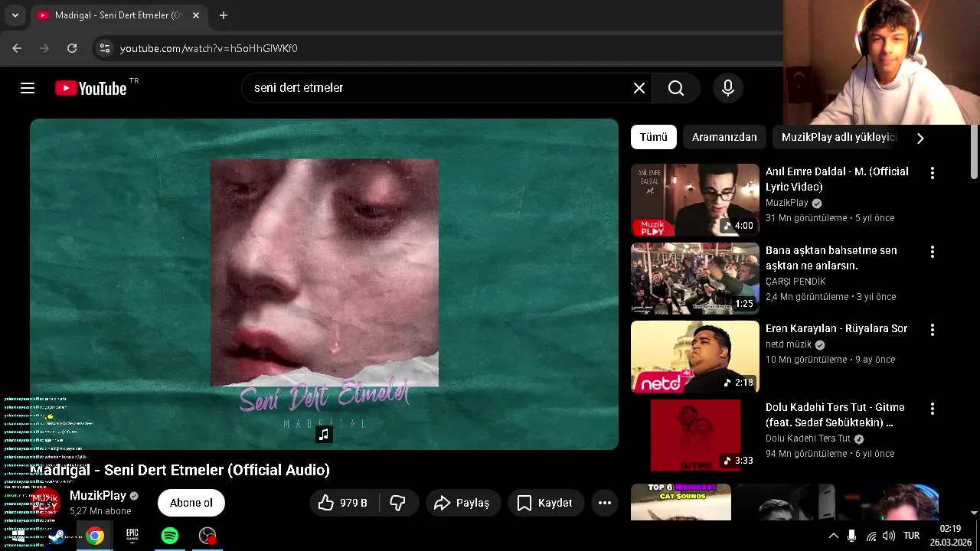
Task: Open options menu for Bana aşktan bahsetme video
Action: 932,252
